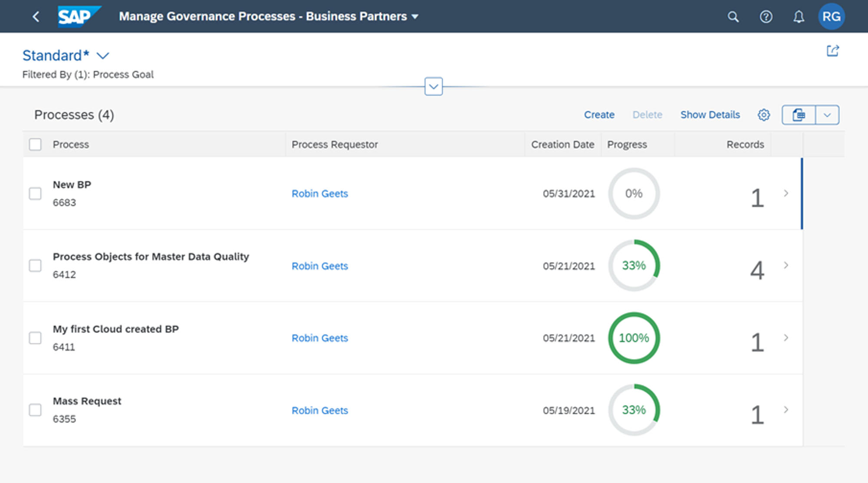
Task: Click the share icon at top right
Action: (832, 51)
